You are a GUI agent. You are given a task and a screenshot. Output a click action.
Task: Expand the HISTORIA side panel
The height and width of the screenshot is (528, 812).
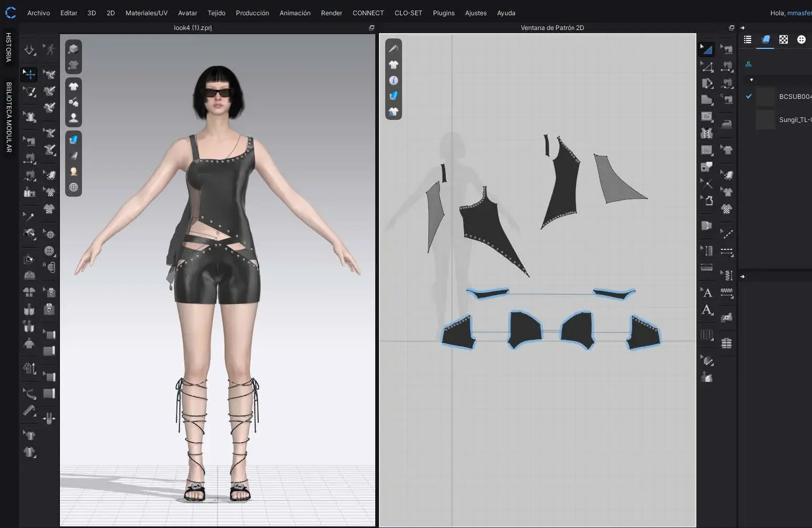pos(8,47)
